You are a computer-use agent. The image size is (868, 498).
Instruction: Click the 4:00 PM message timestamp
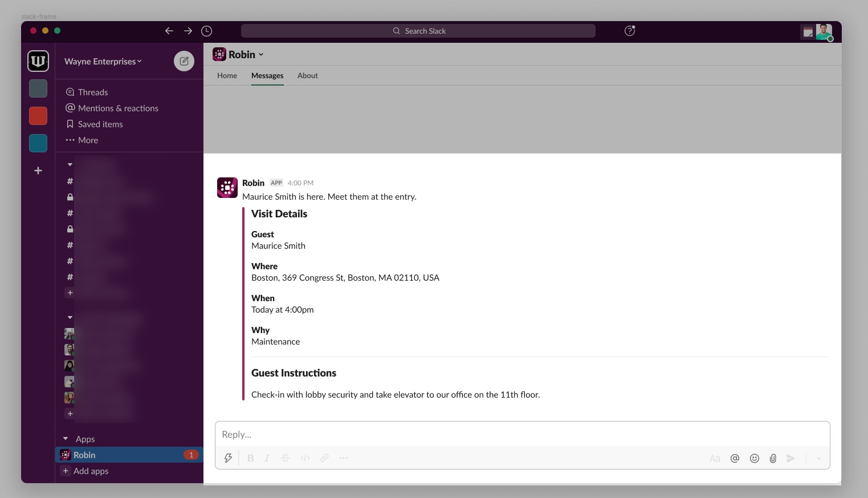(300, 183)
